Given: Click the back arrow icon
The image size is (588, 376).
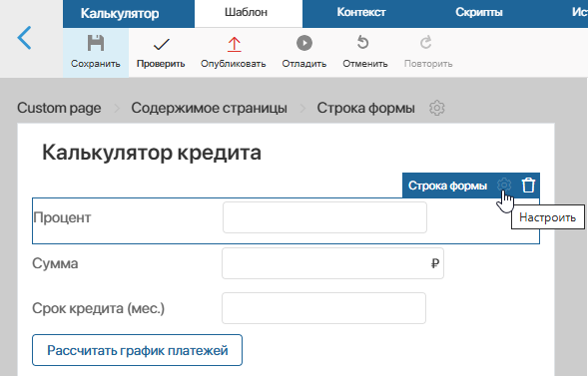Looking at the screenshot, I should [24, 38].
